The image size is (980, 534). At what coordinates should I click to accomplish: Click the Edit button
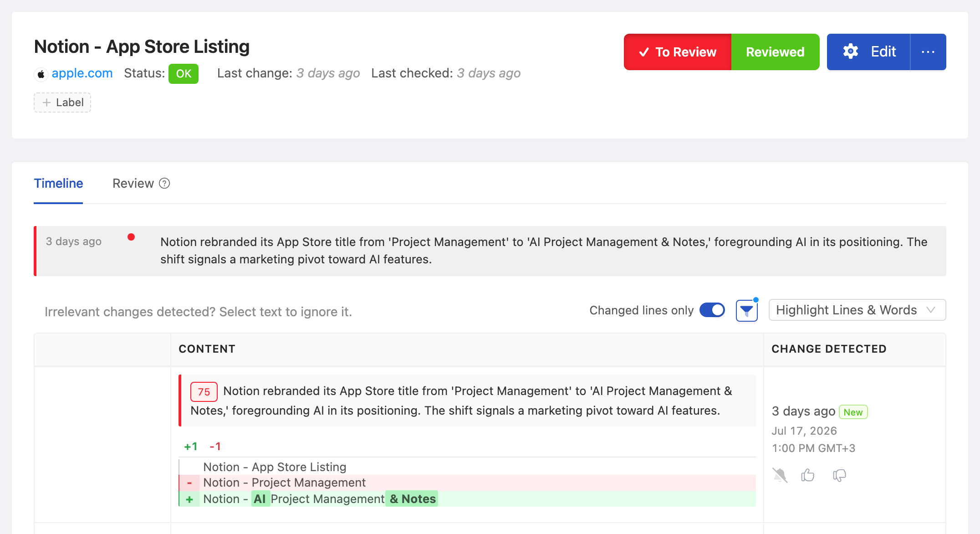coord(868,52)
